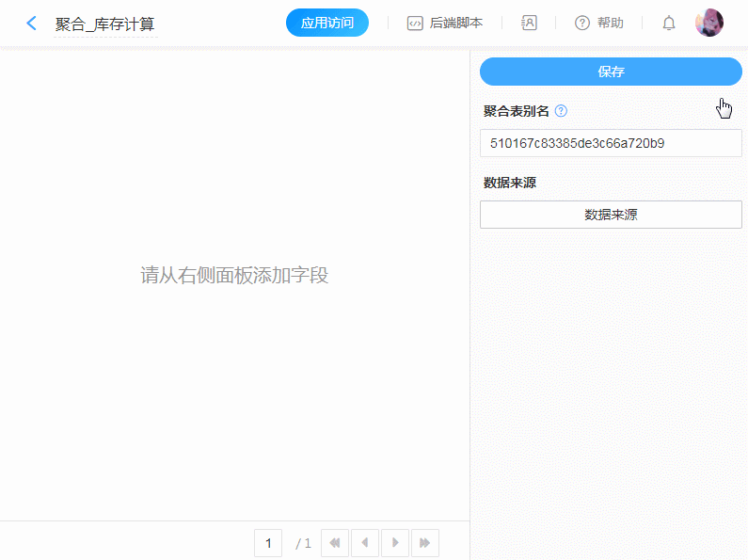The height and width of the screenshot is (560, 748).
Task: Click the page number box
Action: (268, 543)
